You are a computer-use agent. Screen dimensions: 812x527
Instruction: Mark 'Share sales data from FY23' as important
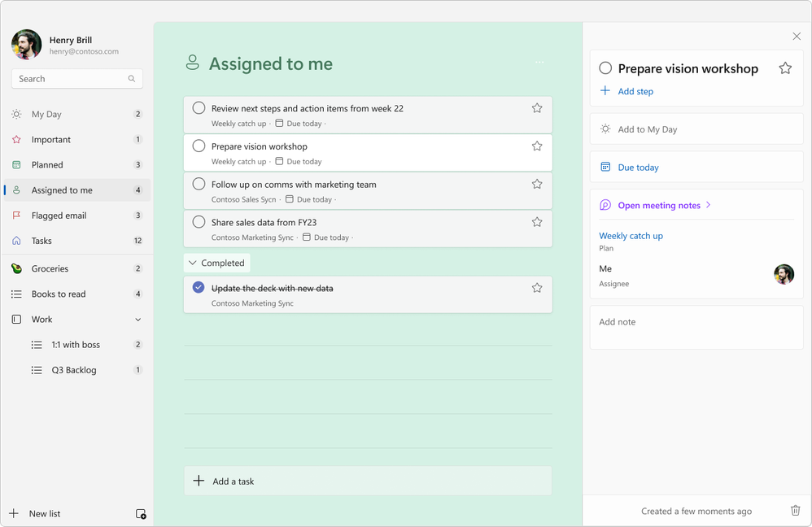[x=537, y=222]
